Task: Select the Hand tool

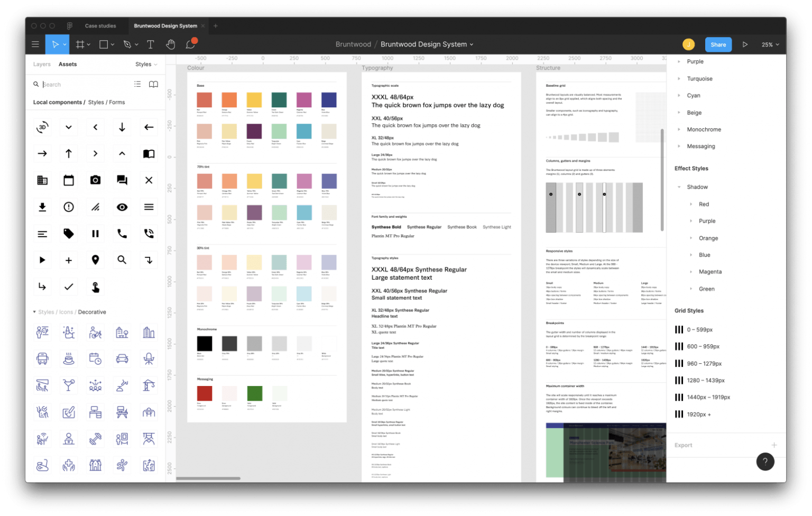Action: [170, 44]
